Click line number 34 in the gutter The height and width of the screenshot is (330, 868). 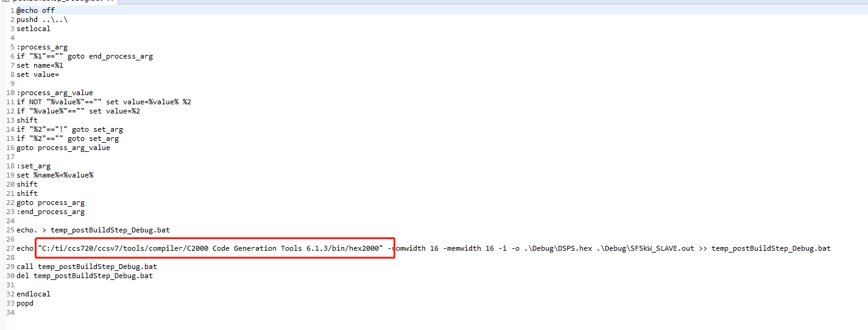coord(10,312)
